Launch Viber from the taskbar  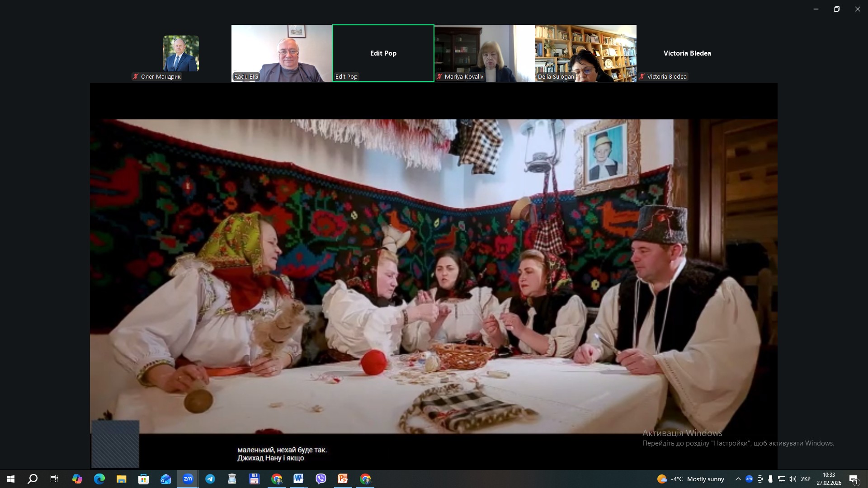click(321, 479)
